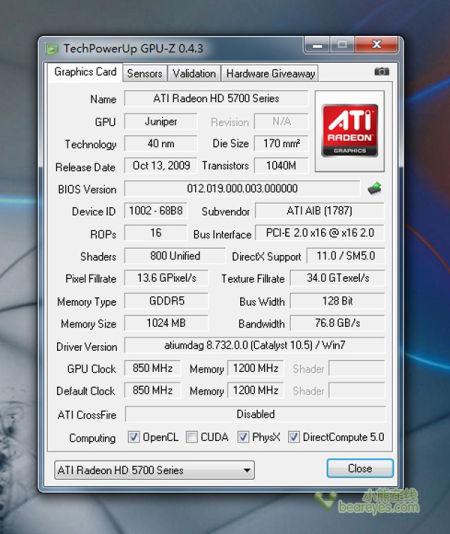The width and height of the screenshot is (450, 534).
Task: Click the Release Date label
Action: tap(86, 167)
